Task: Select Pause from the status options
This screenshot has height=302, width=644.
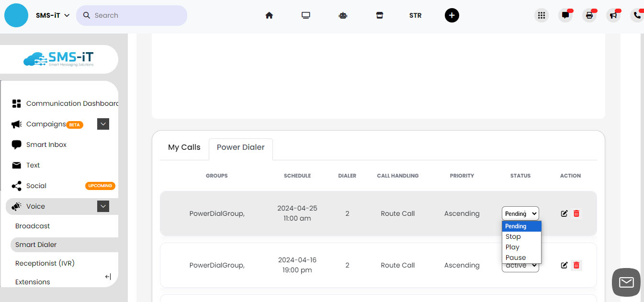Action: [x=516, y=257]
